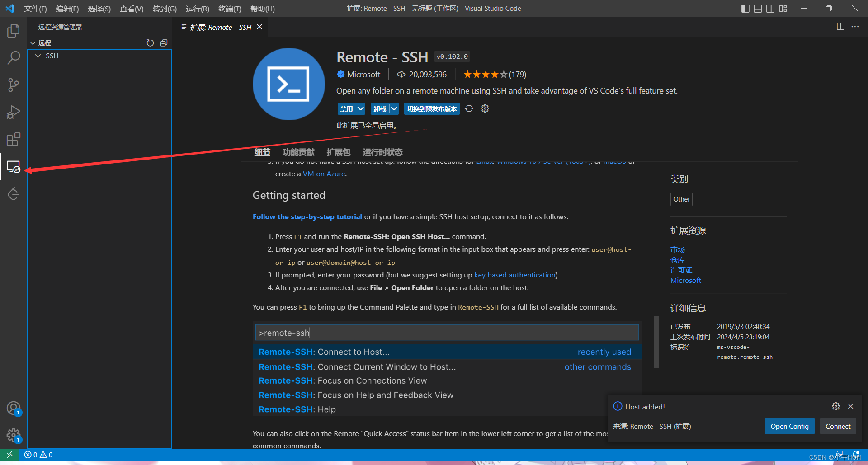868x465 pixels.
Task: Collapse all in remote explorer
Action: pyautogui.click(x=164, y=43)
